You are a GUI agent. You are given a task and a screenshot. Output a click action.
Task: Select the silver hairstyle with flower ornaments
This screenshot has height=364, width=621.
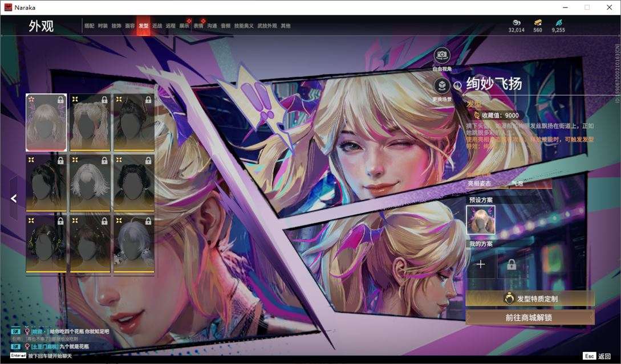134,244
